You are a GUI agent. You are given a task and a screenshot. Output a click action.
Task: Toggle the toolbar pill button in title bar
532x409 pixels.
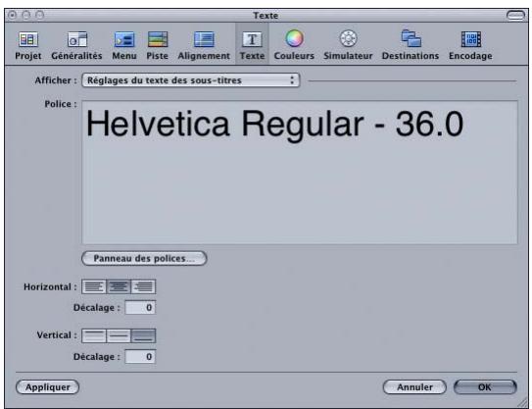515,15
